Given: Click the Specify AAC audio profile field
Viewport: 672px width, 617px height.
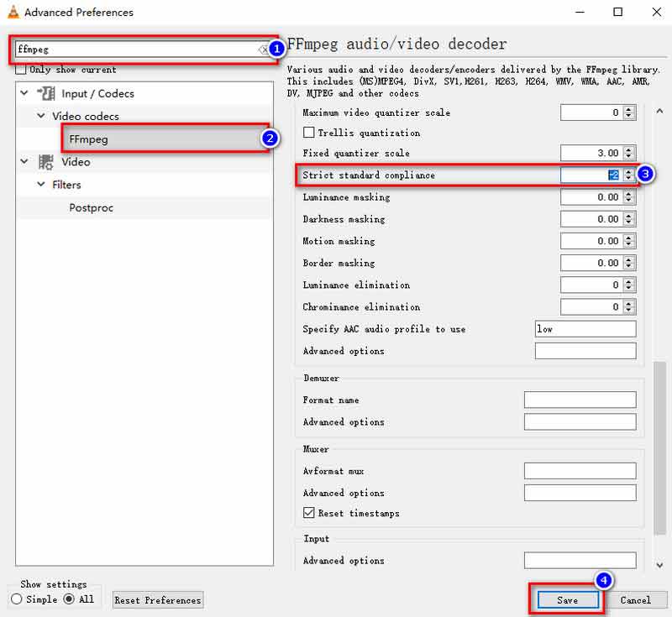Looking at the screenshot, I should coord(585,329).
